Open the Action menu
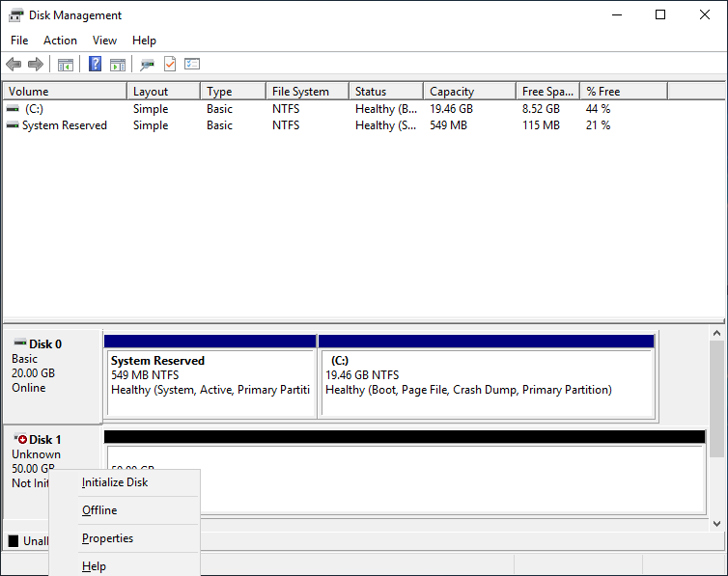 (61, 41)
